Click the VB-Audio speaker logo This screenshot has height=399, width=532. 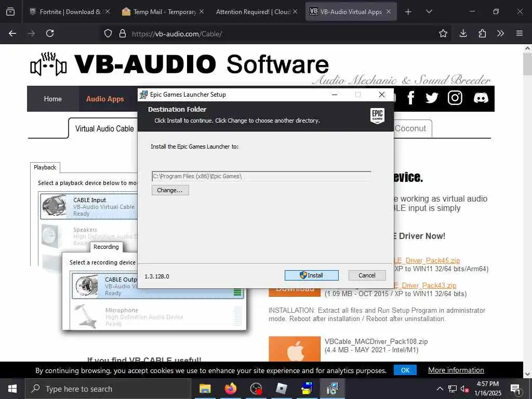click(x=48, y=64)
